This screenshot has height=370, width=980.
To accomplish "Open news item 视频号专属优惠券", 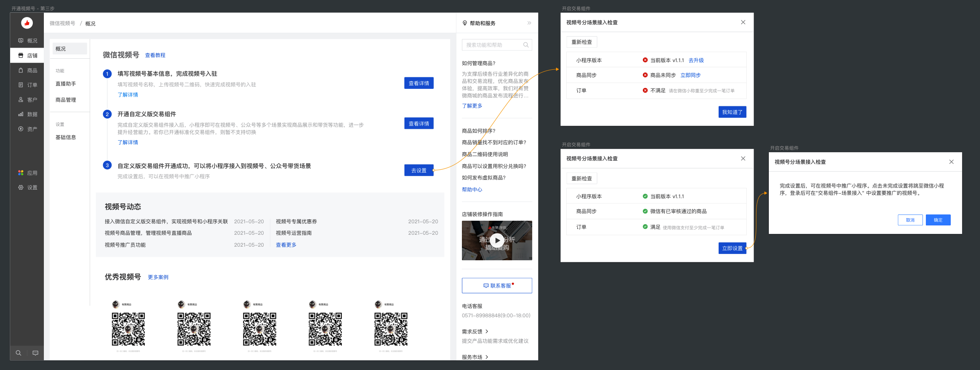I will pyautogui.click(x=296, y=221).
